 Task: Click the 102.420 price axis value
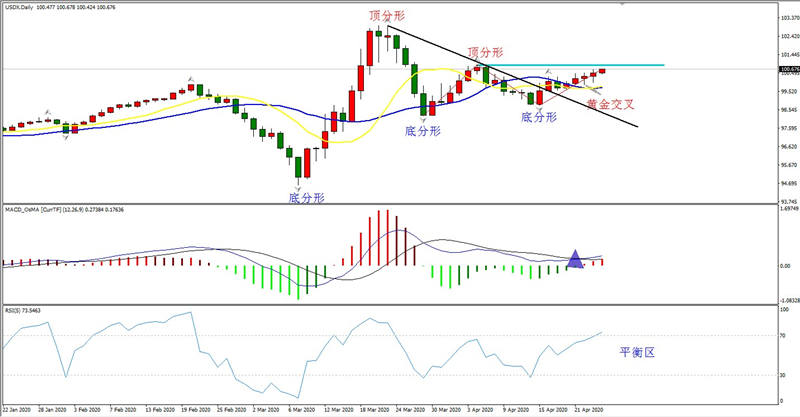(x=789, y=36)
